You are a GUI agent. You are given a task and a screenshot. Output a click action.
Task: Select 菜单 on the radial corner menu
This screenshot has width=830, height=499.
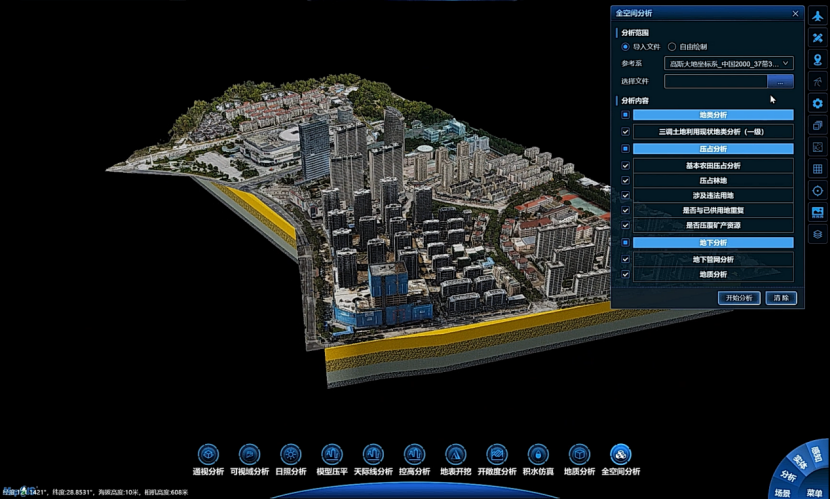click(815, 493)
